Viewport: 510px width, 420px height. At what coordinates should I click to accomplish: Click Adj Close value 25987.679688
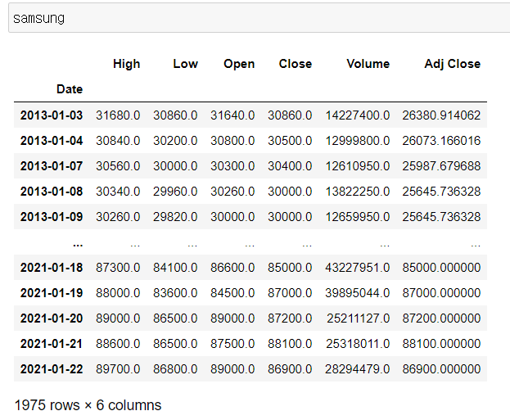pyautogui.click(x=441, y=166)
